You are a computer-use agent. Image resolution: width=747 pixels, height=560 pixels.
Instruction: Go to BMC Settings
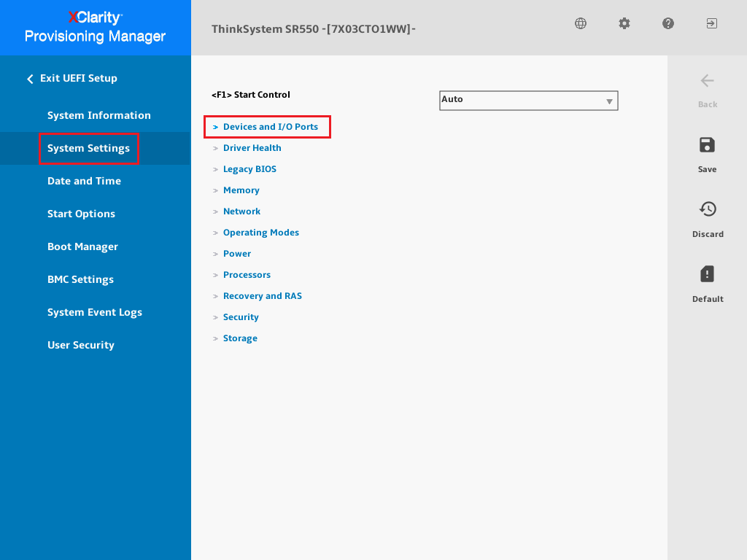click(80, 279)
